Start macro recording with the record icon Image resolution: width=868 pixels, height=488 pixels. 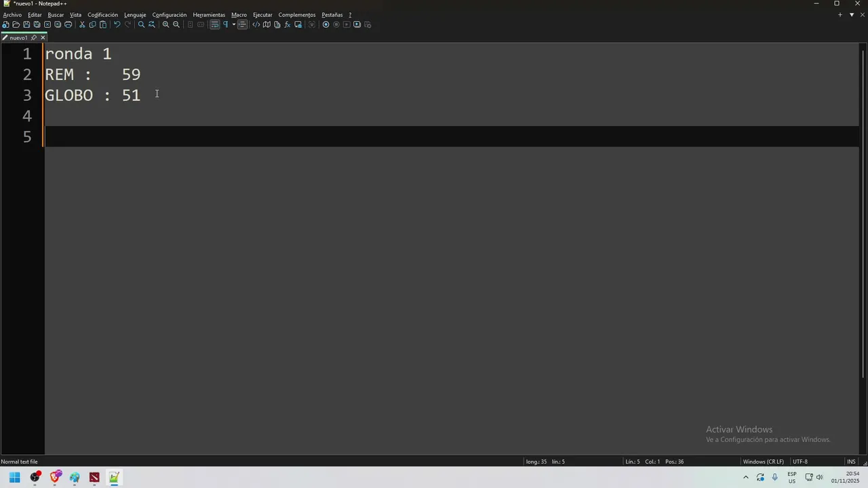point(325,24)
